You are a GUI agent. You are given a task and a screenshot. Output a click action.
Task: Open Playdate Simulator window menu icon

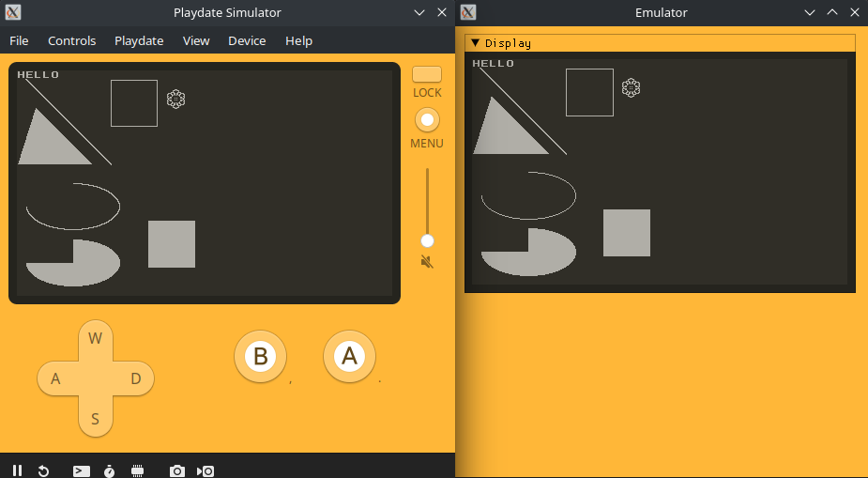click(13, 12)
